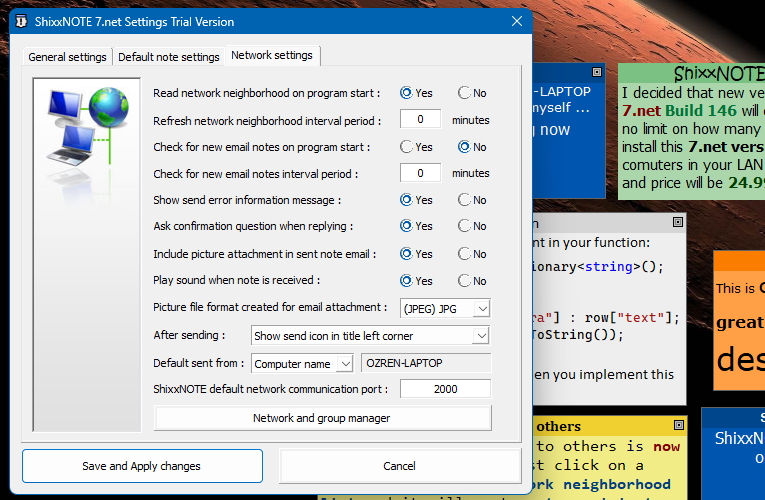Click Save and Apply changes
765x500 pixels.
(142, 466)
